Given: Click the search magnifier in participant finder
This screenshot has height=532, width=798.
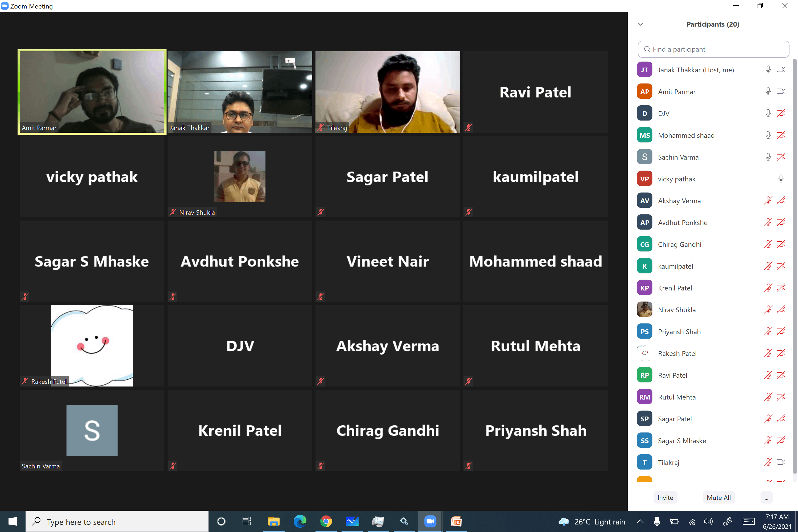Looking at the screenshot, I should pos(647,49).
